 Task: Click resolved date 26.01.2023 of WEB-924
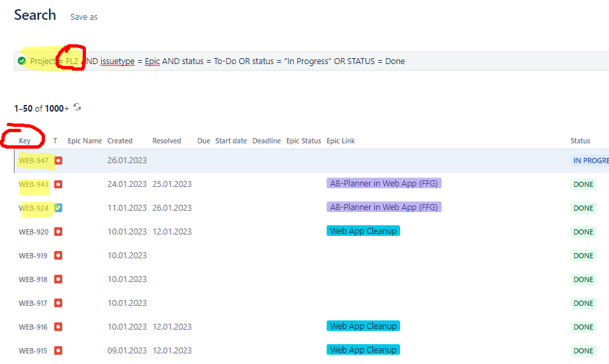pyautogui.click(x=172, y=207)
